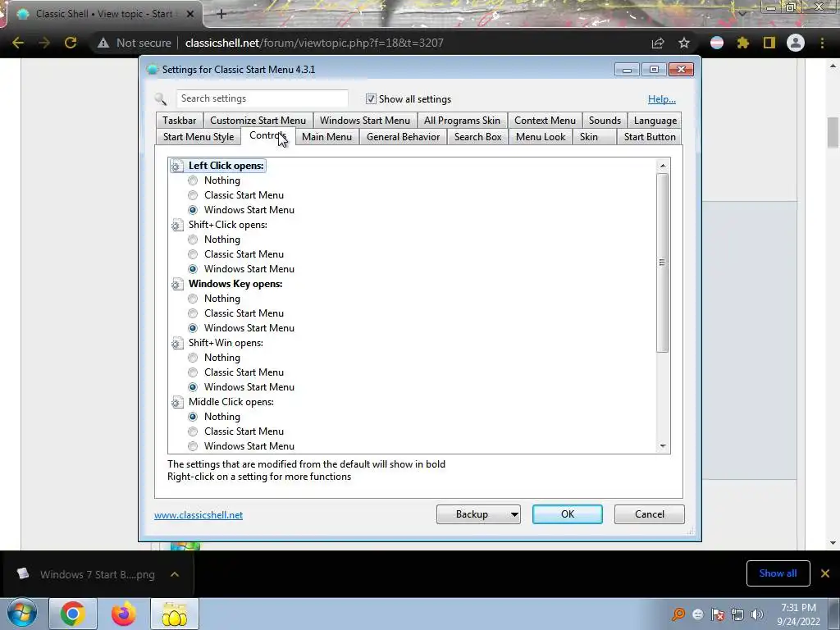840x630 pixels.
Task: Select Classic Start Menu under Windows Key opens
Action: (x=193, y=313)
